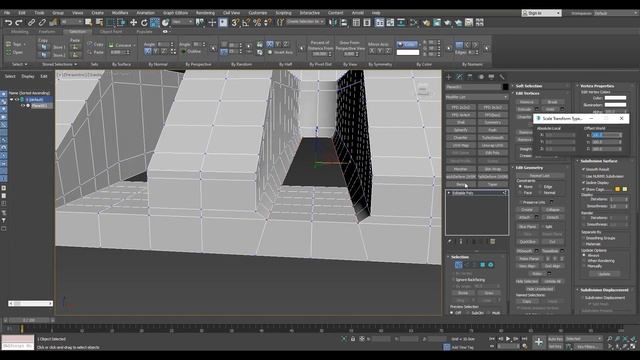Select Polygon sub-object level icon
The image size is (640, 360).
pos(482,265)
